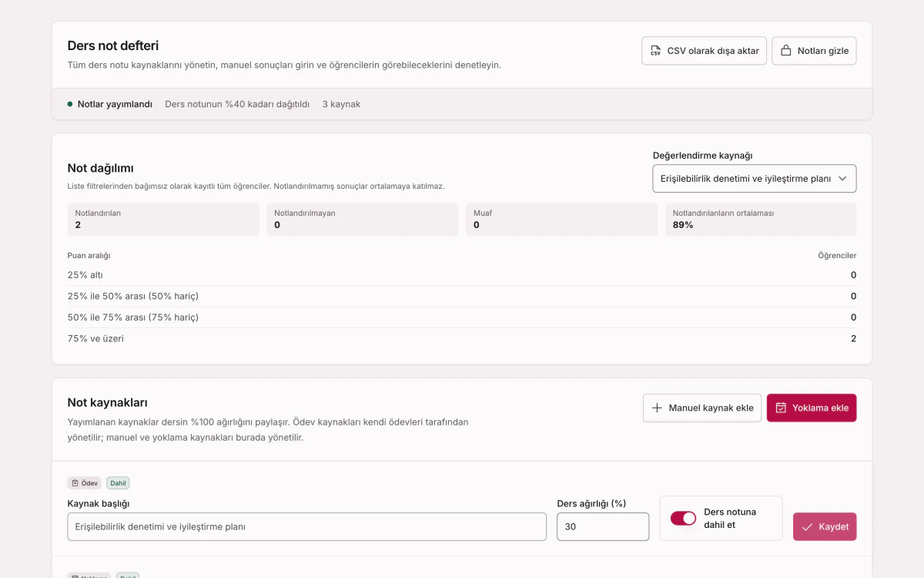Click the Dahil badge beside Ödev

[118, 483]
